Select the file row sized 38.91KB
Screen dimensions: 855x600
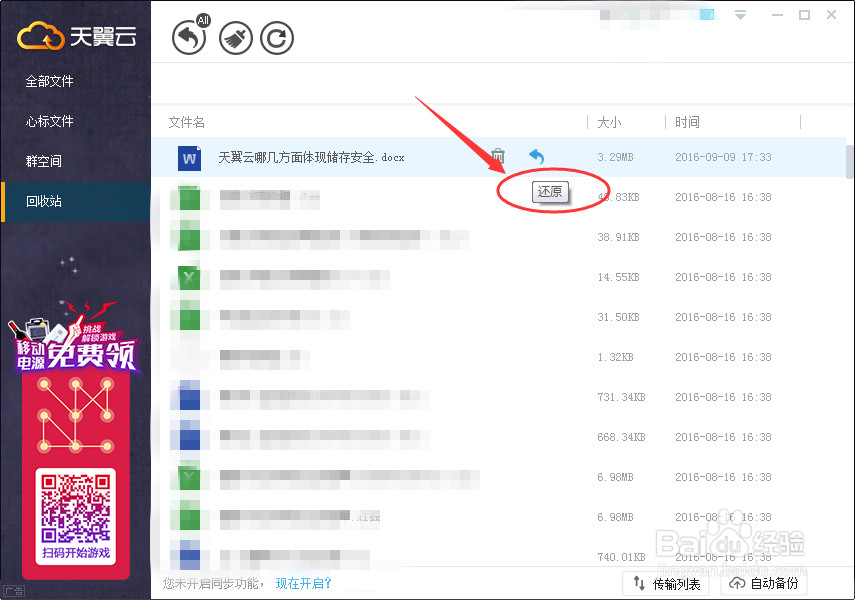point(498,237)
